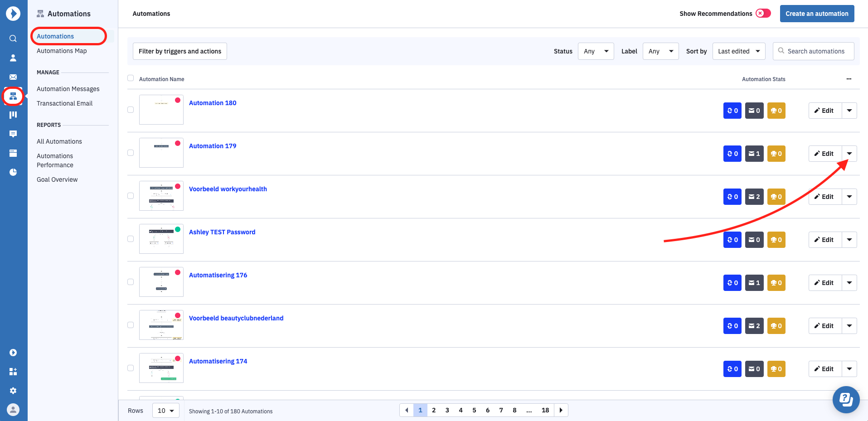Check the Ashley TEST Password checkbox

(x=131, y=239)
